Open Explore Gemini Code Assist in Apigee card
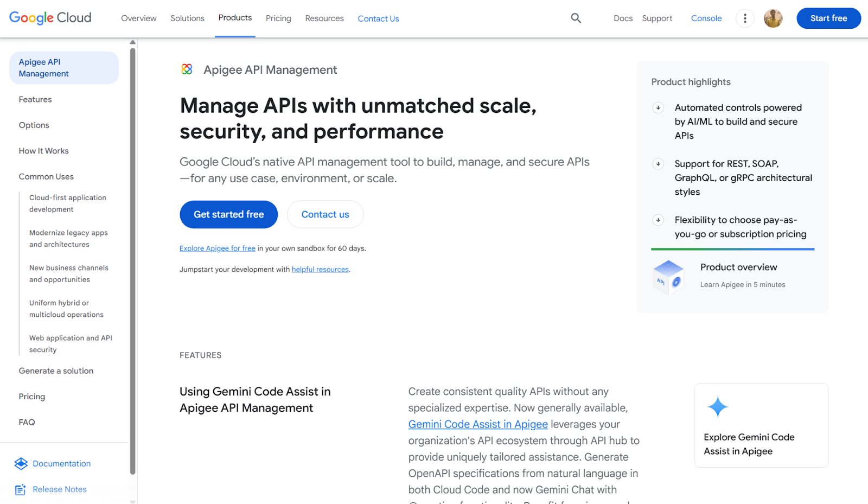Image resolution: width=868 pixels, height=504 pixels. 761,425
